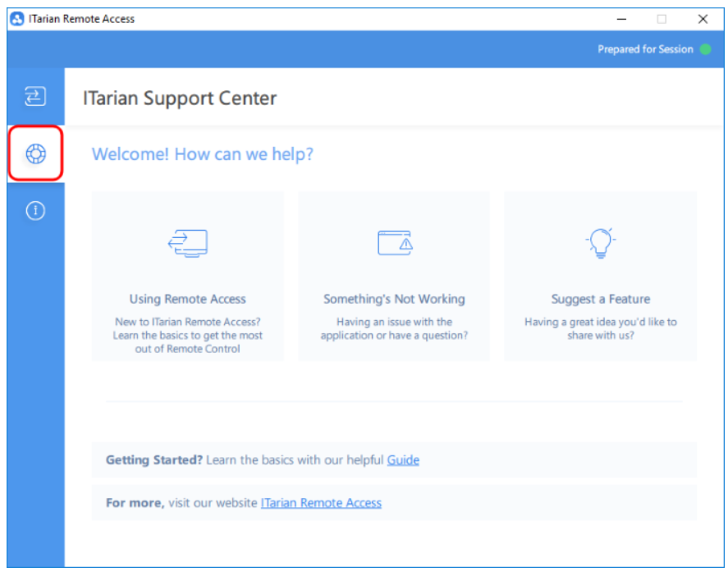
Task: Click the "Learn the basics" description under Using Remote Access
Action: 187,336
